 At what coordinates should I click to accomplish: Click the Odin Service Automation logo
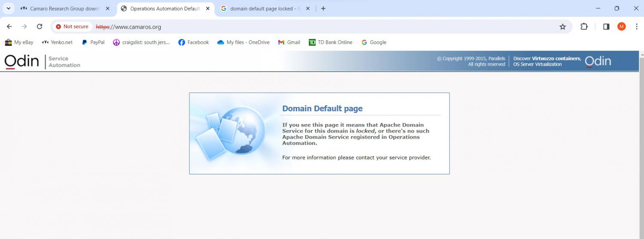click(42, 62)
